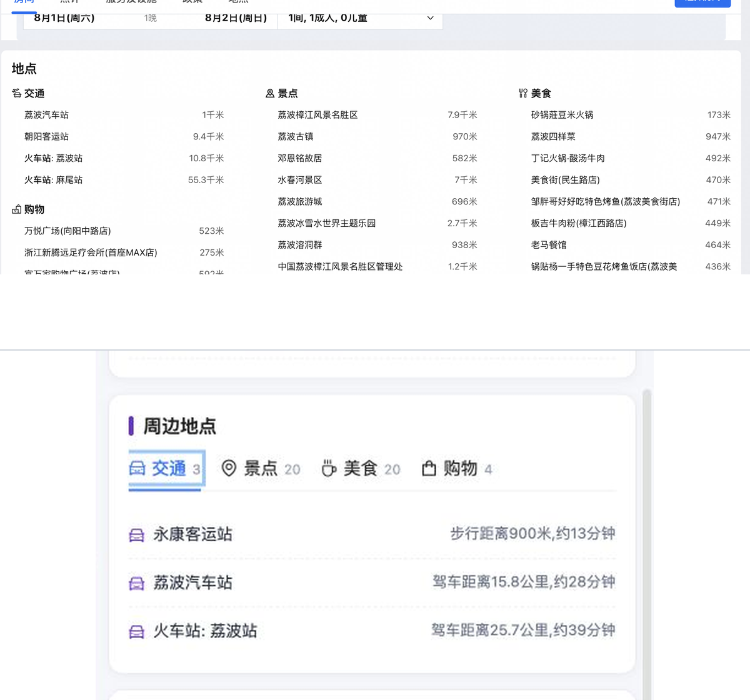Switch to the 美食 20 tab
Viewport: 750px width, 700px height.
[361, 469]
